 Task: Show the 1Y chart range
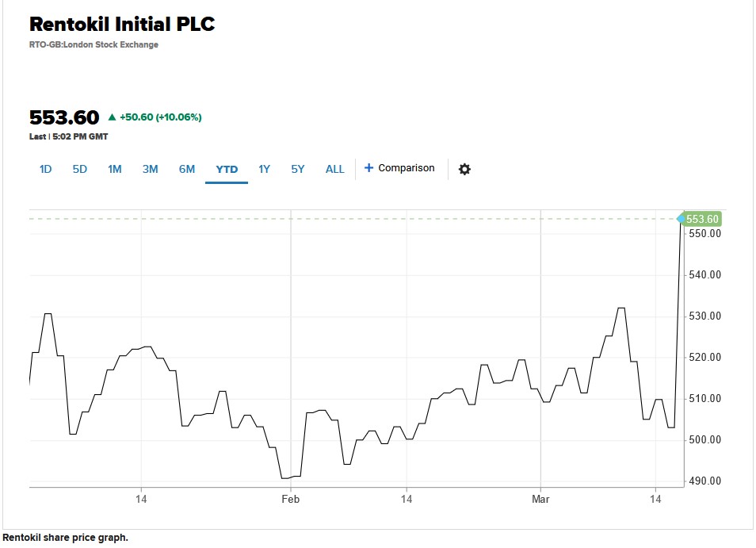(264, 170)
